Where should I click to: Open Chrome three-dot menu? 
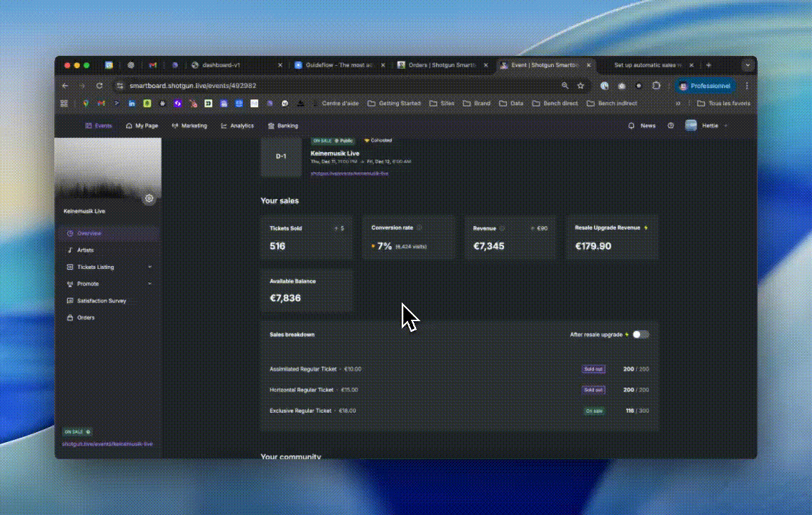[747, 86]
